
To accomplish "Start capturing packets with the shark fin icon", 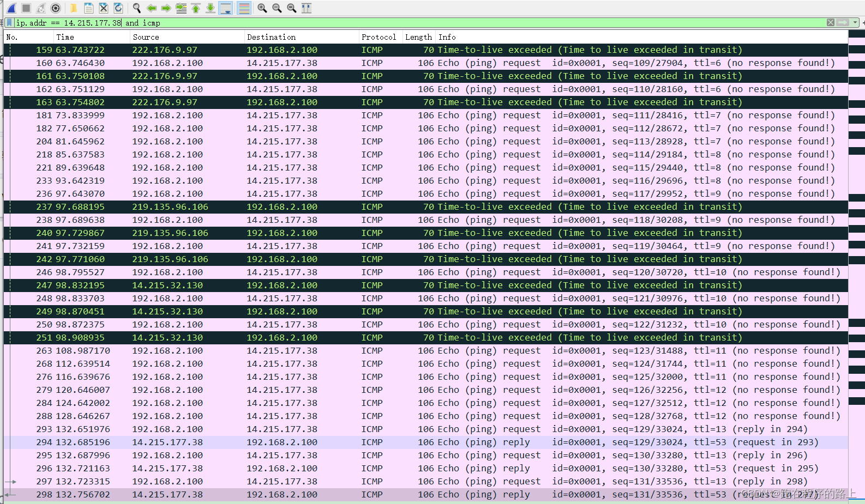I will tap(11, 8).
